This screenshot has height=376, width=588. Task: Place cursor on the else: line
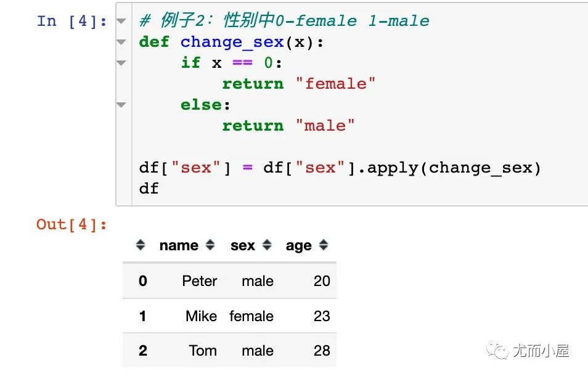click(205, 105)
